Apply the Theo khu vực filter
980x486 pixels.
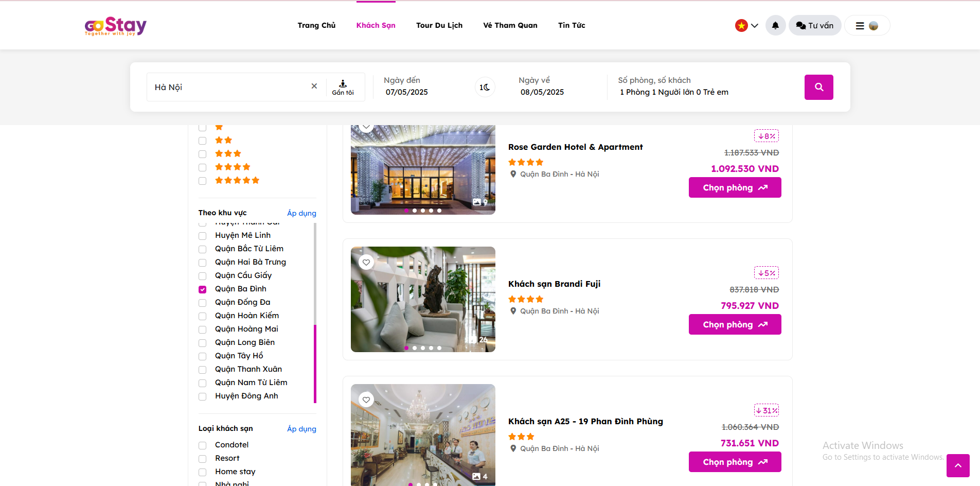301,213
